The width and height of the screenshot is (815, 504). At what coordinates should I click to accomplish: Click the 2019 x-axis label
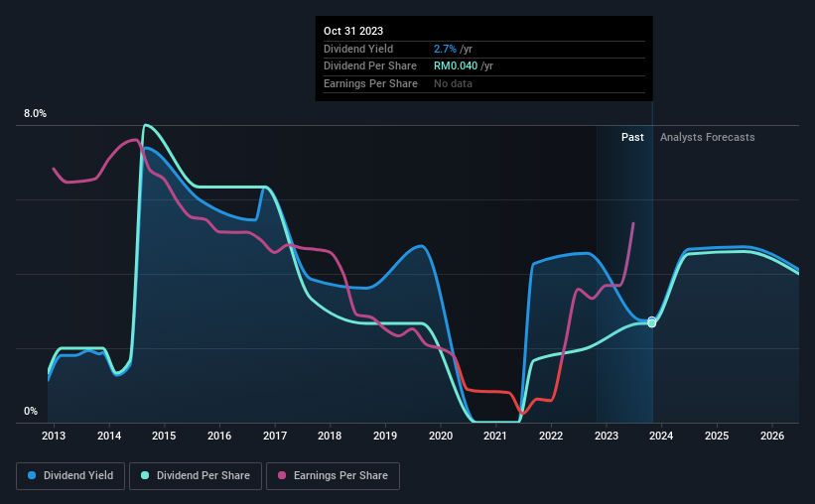(385, 436)
